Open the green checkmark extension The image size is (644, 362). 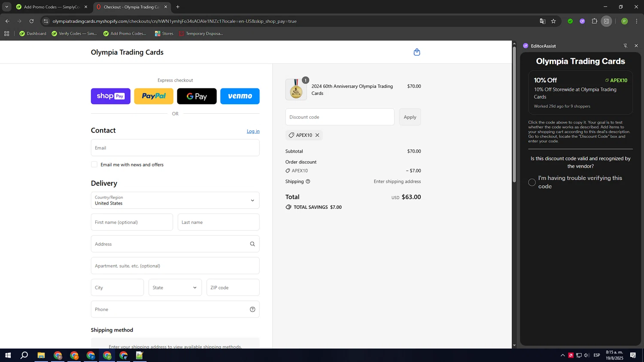[x=570, y=21]
